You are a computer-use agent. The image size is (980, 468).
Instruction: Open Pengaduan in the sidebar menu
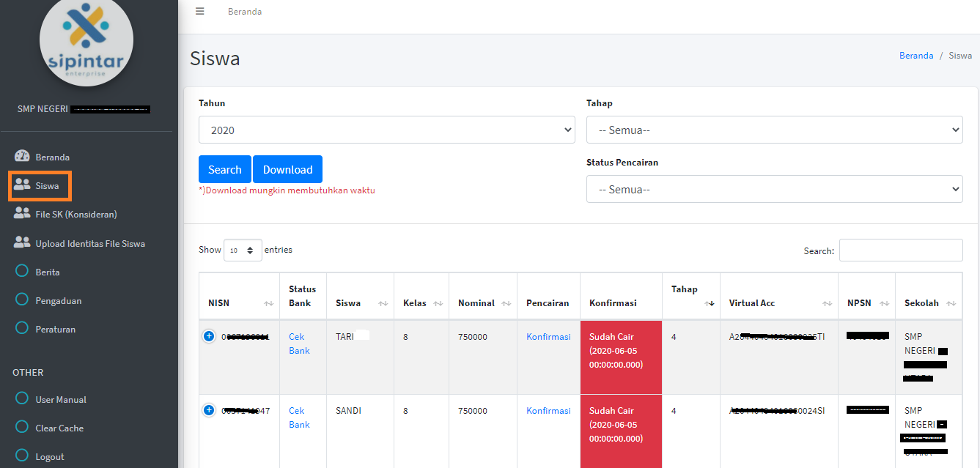59,300
